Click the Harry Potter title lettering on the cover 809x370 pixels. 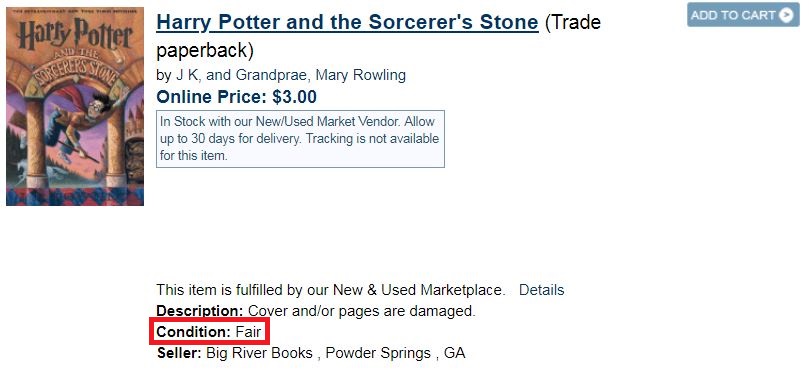(75, 37)
